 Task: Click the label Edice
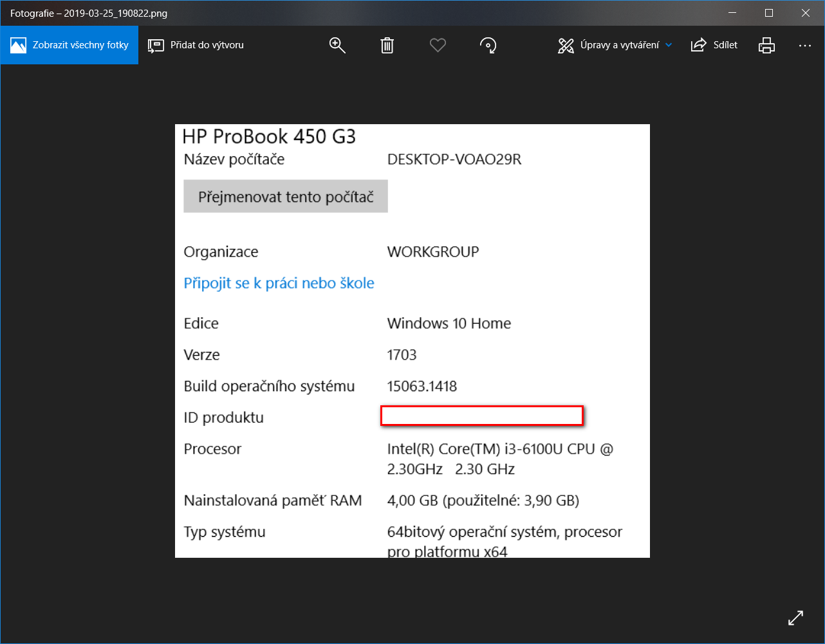201,323
